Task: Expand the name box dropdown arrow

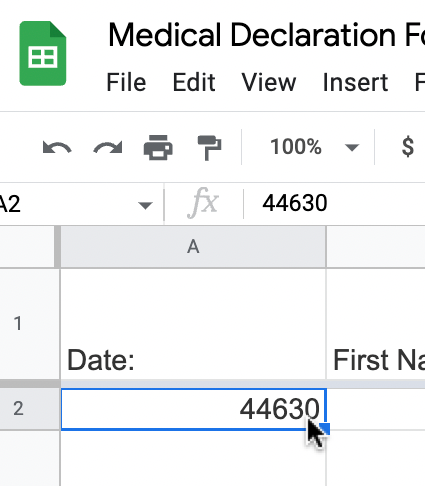Action: coord(145,205)
